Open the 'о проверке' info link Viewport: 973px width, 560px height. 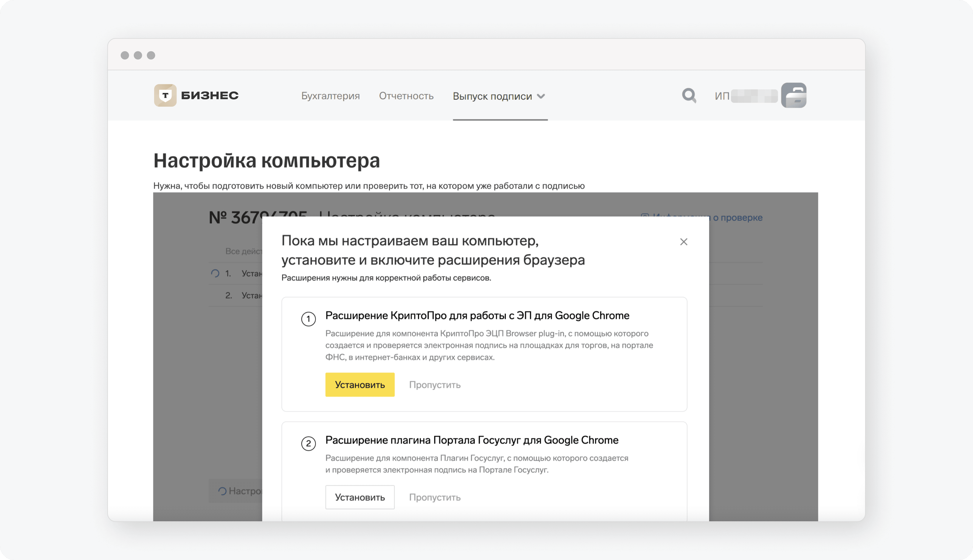(x=737, y=218)
